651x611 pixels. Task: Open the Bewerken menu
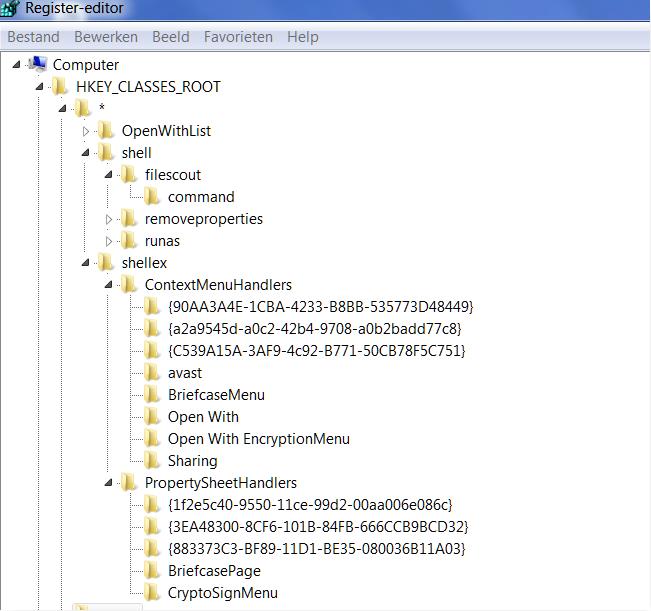[106, 37]
